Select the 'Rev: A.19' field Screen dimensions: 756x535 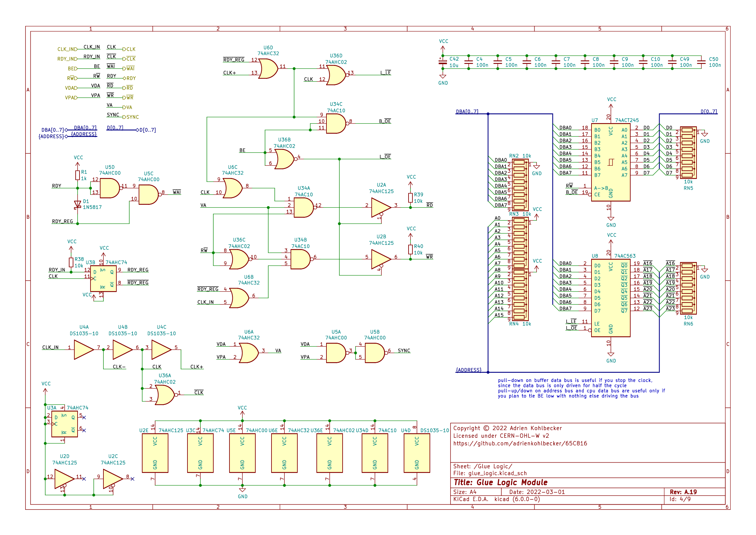pyautogui.click(x=683, y=492)
